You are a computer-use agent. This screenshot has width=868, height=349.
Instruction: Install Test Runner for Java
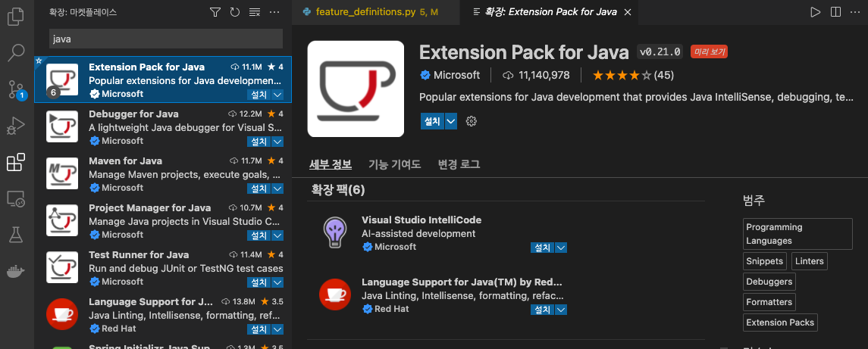259,282
